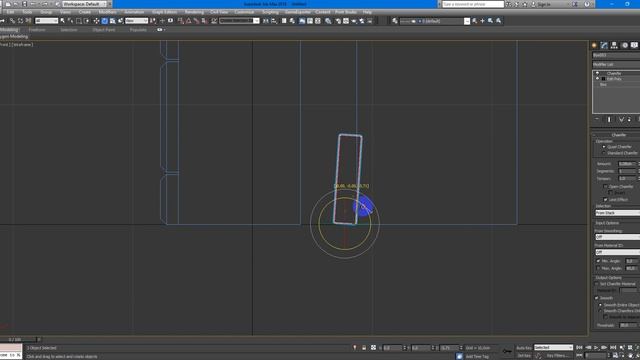Image resolution: width=640 pixels, height=360 pixels.
Task: Activate the Select and Scale tool
Action: [113, 21]
